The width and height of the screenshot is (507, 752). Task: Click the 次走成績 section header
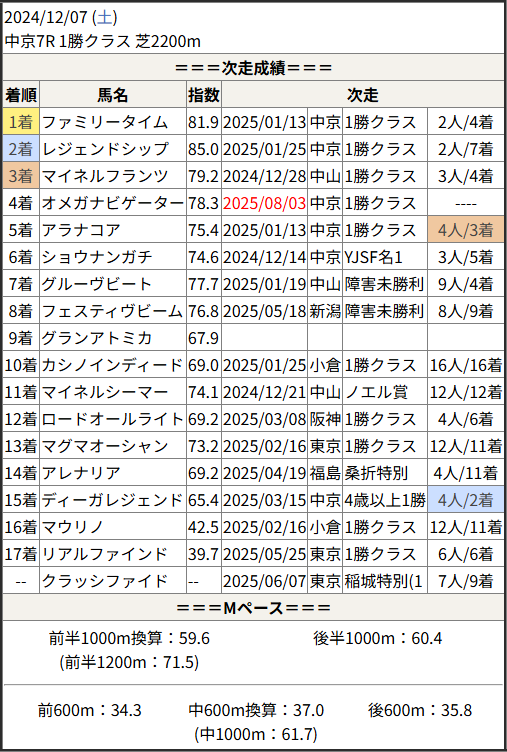253,68
